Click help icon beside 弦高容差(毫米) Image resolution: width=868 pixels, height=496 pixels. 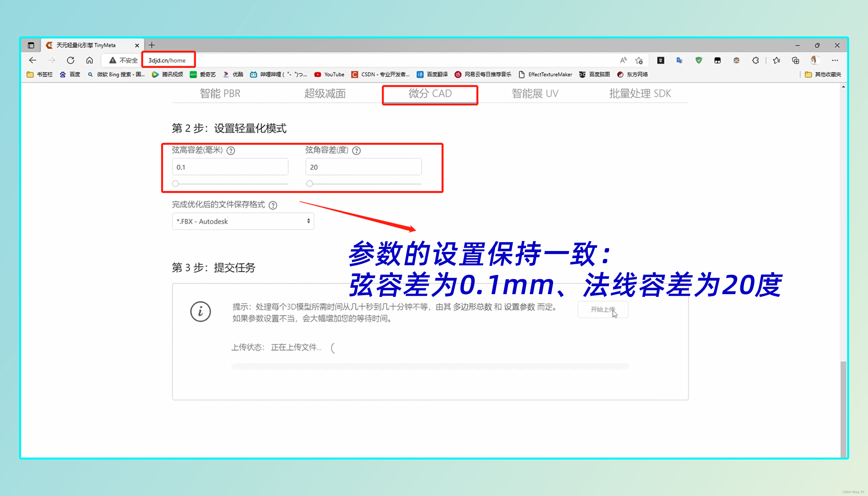(x=231, y=151)
